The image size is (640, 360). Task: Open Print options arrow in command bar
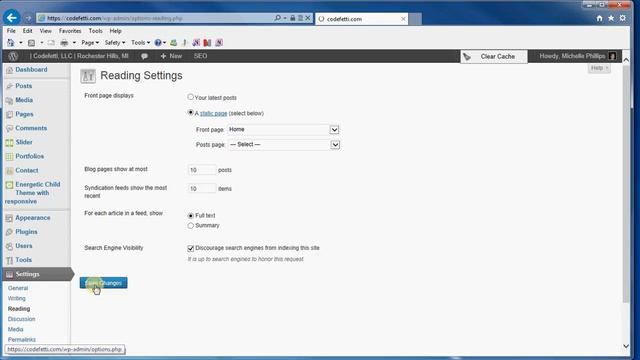click(x=74, y=42)
